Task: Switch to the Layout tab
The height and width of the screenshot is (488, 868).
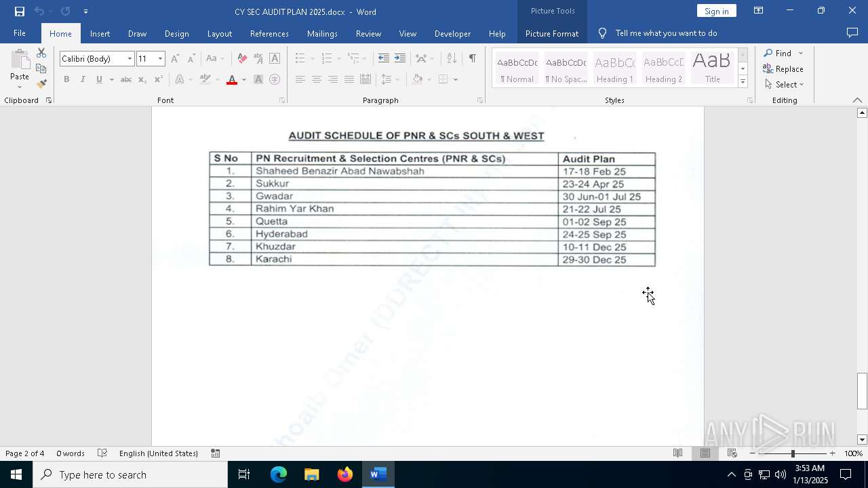Action: [x=219, y=33]
